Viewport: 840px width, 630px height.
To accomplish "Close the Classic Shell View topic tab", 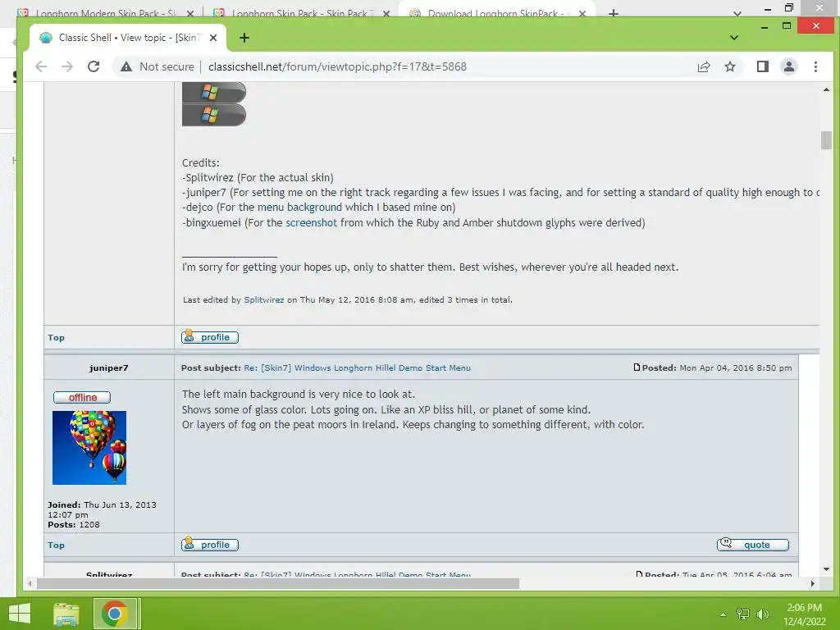I will coord(213,38).
